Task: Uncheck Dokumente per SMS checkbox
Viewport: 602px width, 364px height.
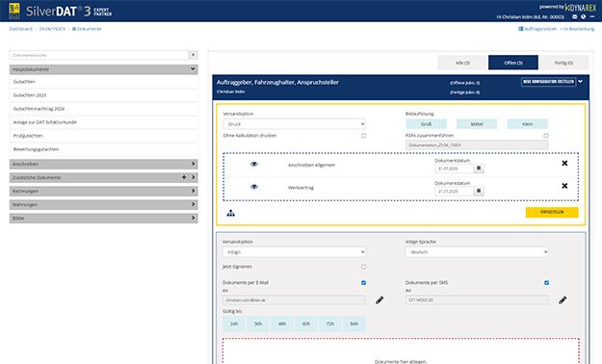Action: click(546, 282)
